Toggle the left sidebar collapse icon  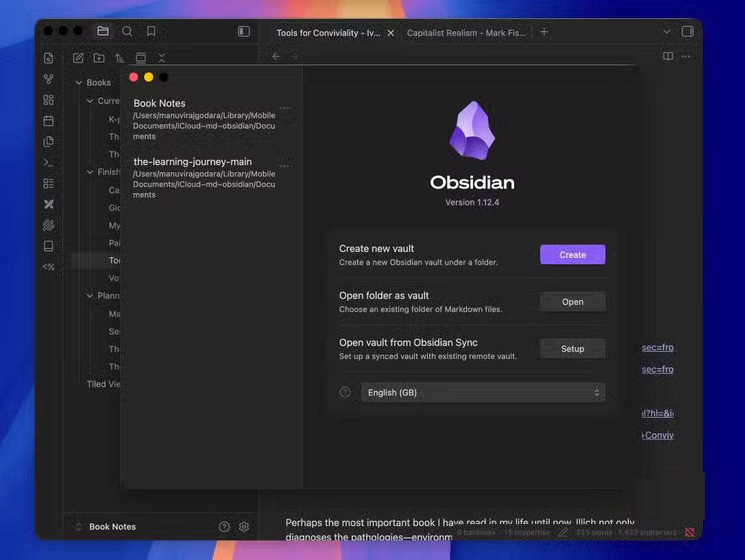[243, 31]
